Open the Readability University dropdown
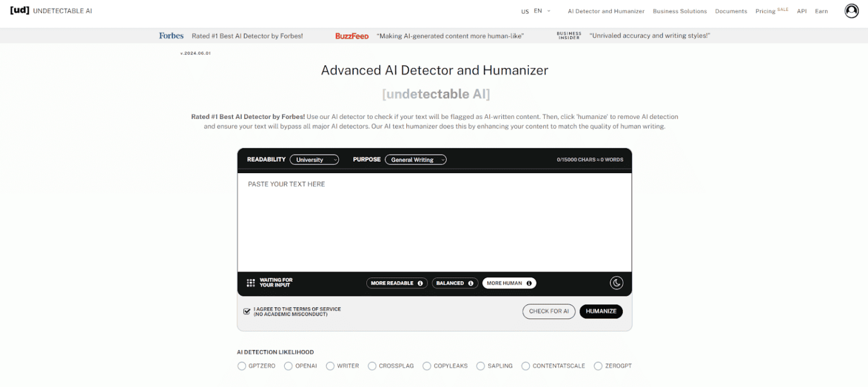This screenshot has width=868, height=387. (x=314, y=160)
